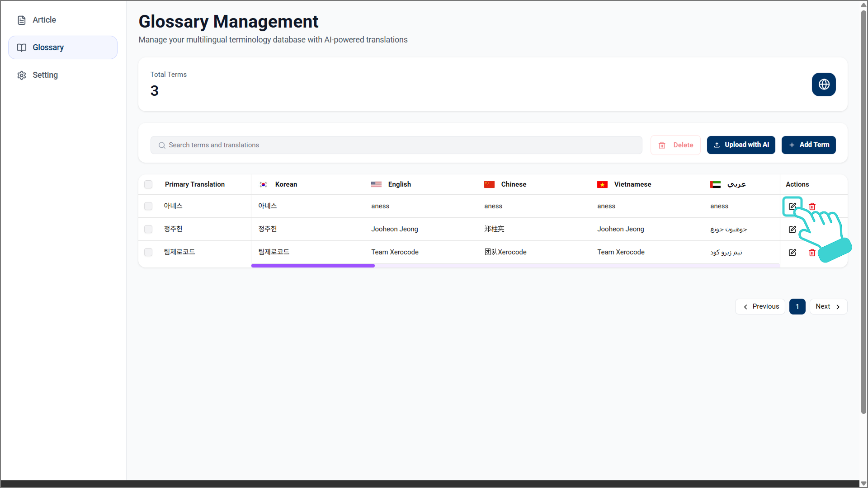
Task: Go to the Previous page
Action: 760,306
